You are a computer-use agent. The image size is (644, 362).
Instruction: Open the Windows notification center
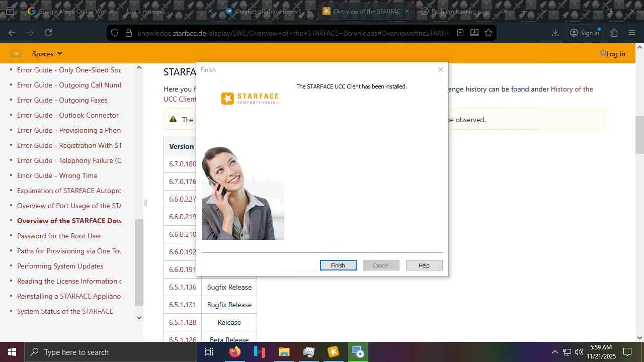click(x=627, y=352)
